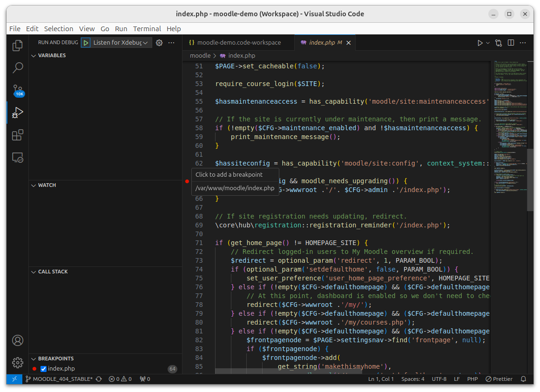Click Ln 1, Col 1 go-to-line indicator

[x=380, y=379]
